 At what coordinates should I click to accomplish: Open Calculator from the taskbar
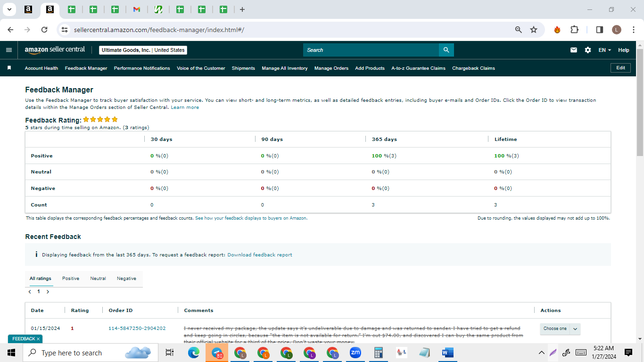coord(378,353)
